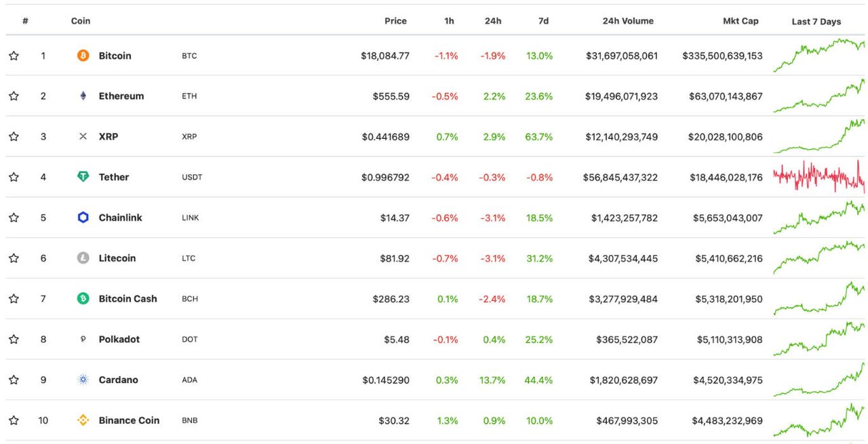Viewport: 868px width, 444px height.
Task: Toggle the favorite star for XRP
Action: click(14, 137)
